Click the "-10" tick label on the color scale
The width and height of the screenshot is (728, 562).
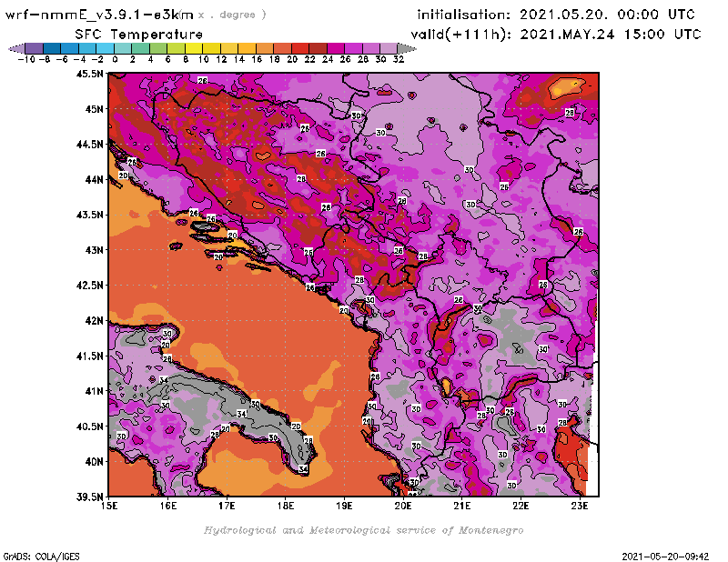click(x=26, y=59)
